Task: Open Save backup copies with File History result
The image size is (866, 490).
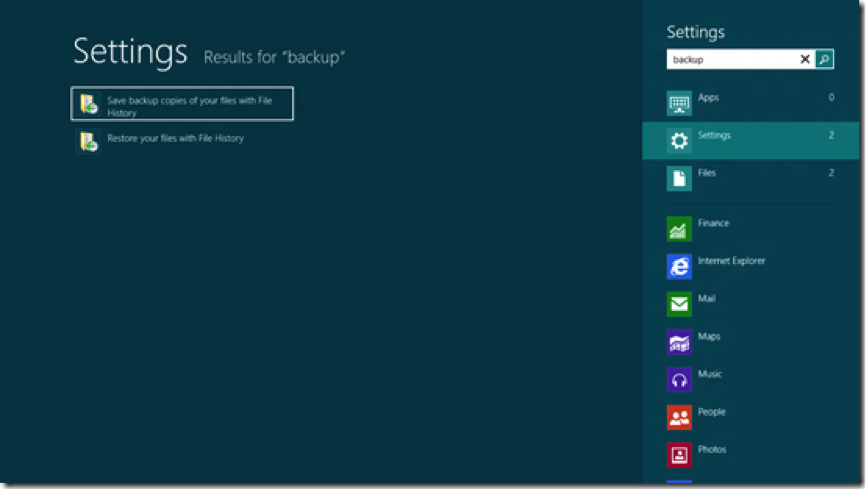Action: coord(182,103)
